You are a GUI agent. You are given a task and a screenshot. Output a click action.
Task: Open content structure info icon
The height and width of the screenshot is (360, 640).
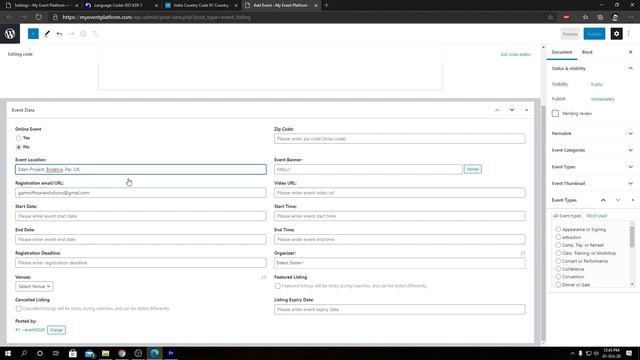point(83,34)
